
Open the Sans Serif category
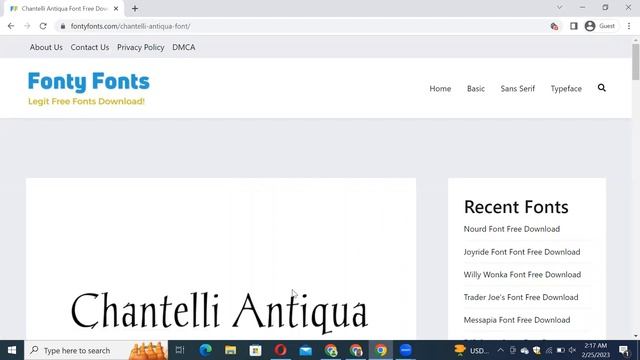coord(518,89)
